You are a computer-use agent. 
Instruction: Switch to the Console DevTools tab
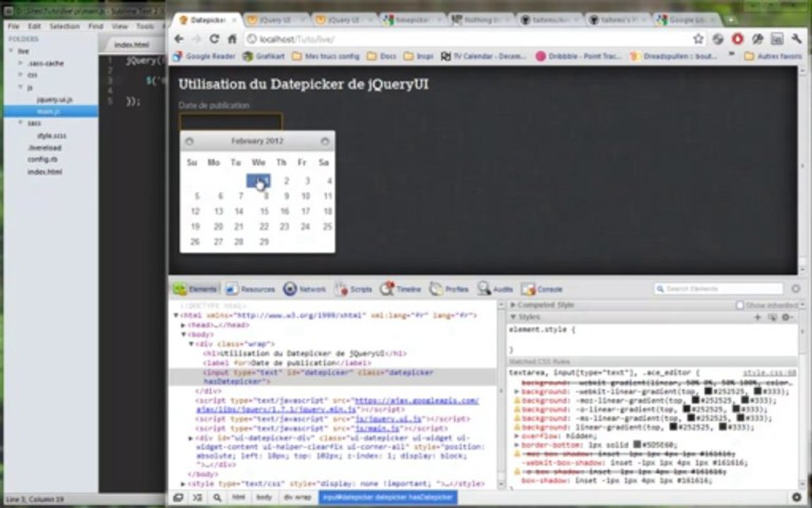542,289
